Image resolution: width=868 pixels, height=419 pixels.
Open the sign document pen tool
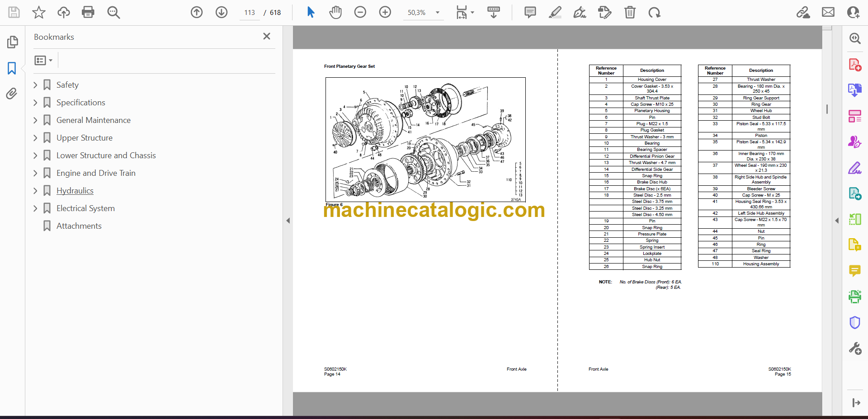[580, 12]
